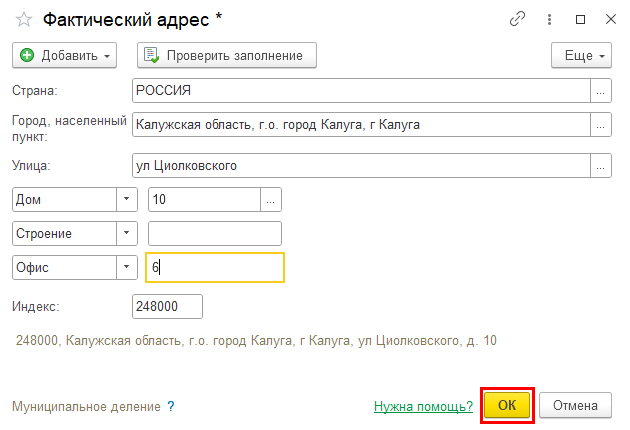Click the municipal division help question mark
Image resolution: width=630 pixels, height=430 pixels.
171,406
